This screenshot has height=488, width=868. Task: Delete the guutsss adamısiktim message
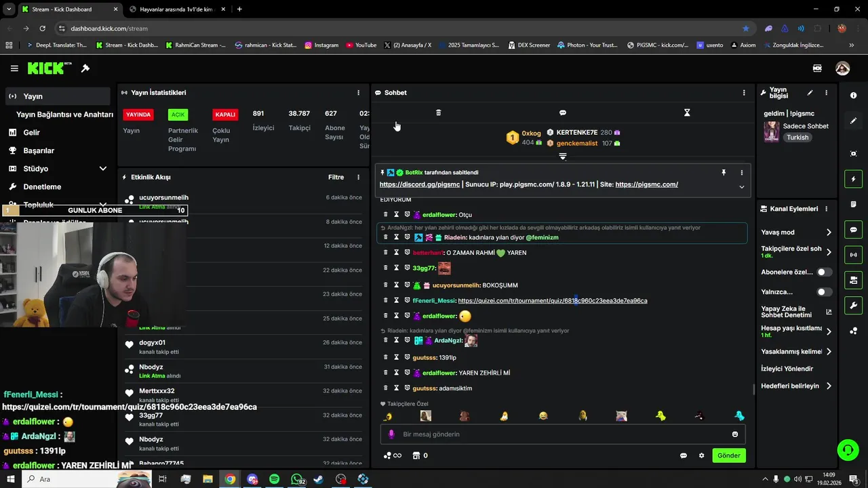pyautogui.click(x=386, y=388)
